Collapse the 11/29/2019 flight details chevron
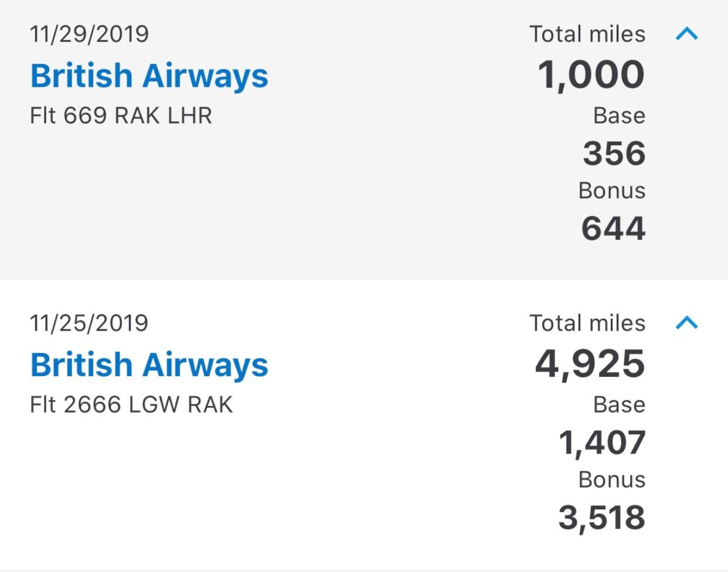The height and width of the screenshot is (572, 728). (x=686, y=34)
